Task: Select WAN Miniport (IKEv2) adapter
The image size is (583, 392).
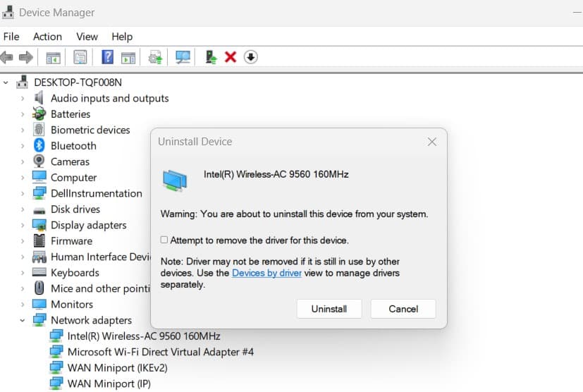Action: coord(118,368)
